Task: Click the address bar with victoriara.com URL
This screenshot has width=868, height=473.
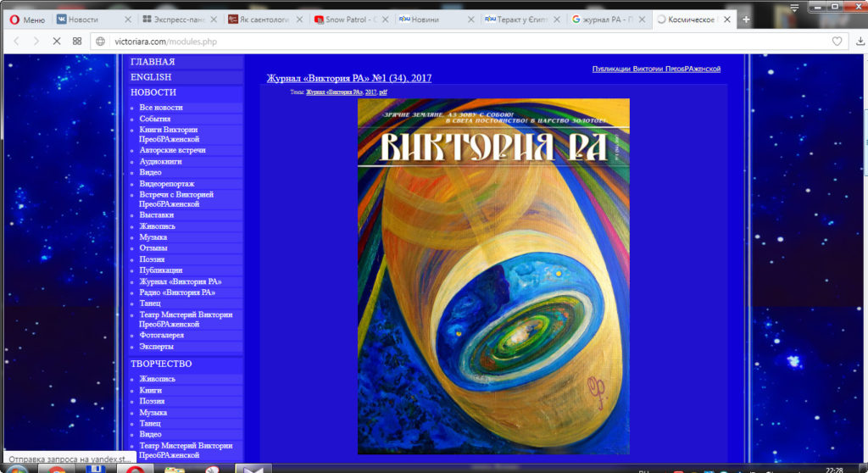Action: coord(468,42)
